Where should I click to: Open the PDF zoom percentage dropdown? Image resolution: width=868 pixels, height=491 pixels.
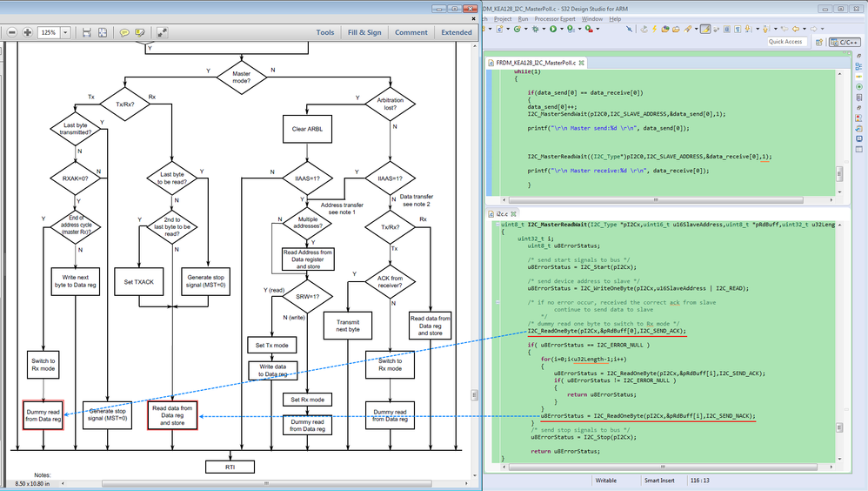pos(65,33)
